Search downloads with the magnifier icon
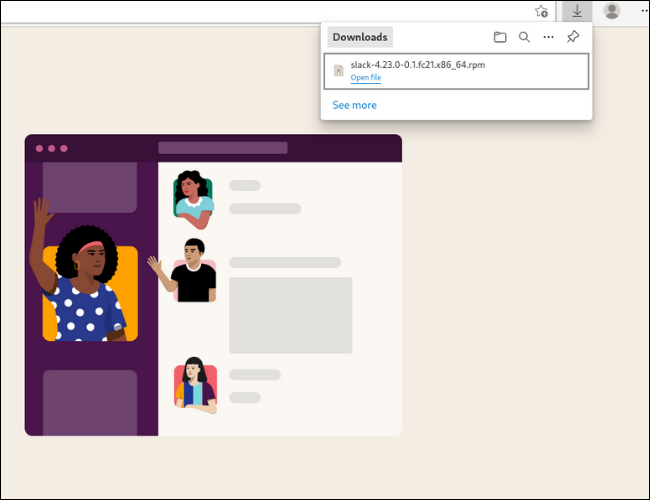The height and width of the screenshot is (500, 650). pos(524,37)
